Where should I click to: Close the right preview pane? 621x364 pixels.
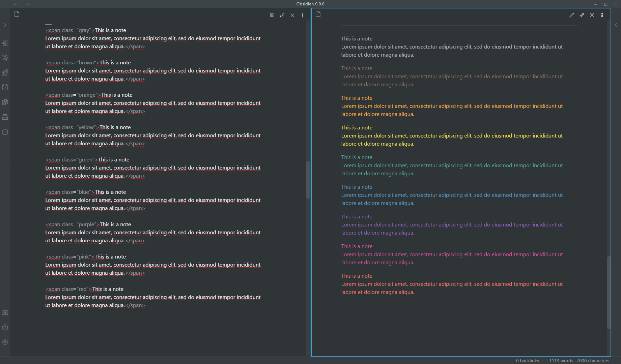click(x=592, y=15)
